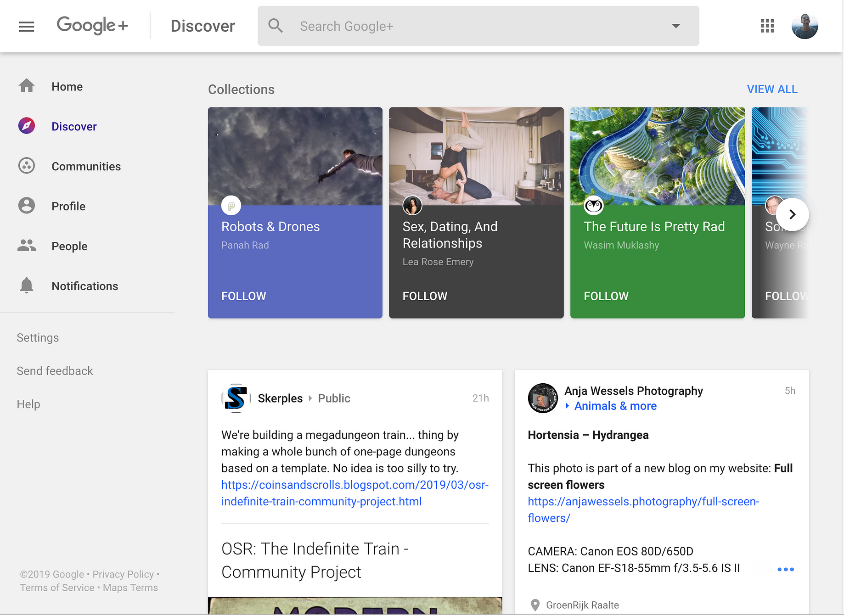Click the search magnifier icon
The width and height of the screenshot is (844, 616).
click(x=276, y=26)
